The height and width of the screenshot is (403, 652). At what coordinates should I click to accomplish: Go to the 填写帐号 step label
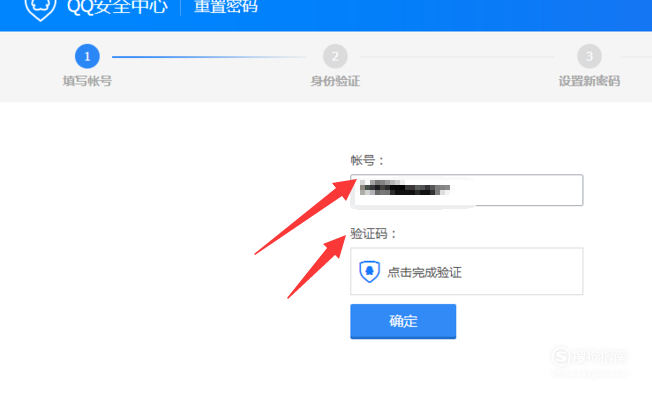point(87,81)
